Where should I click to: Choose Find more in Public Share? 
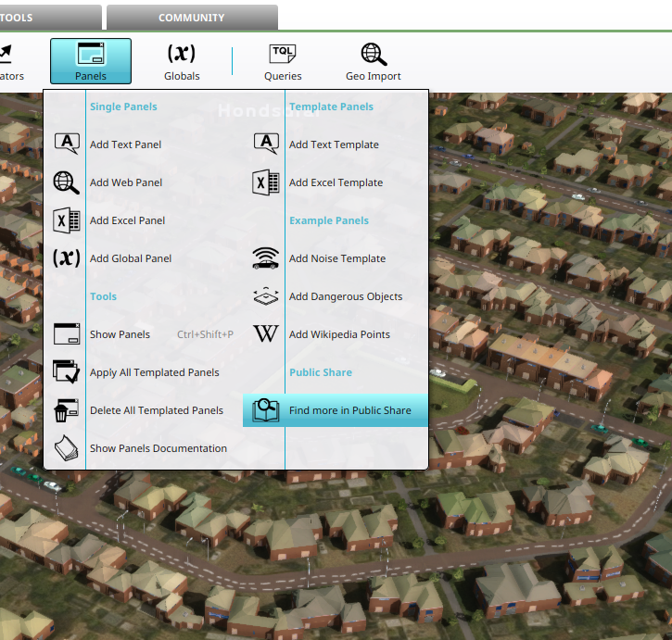[x=349, y=410]
